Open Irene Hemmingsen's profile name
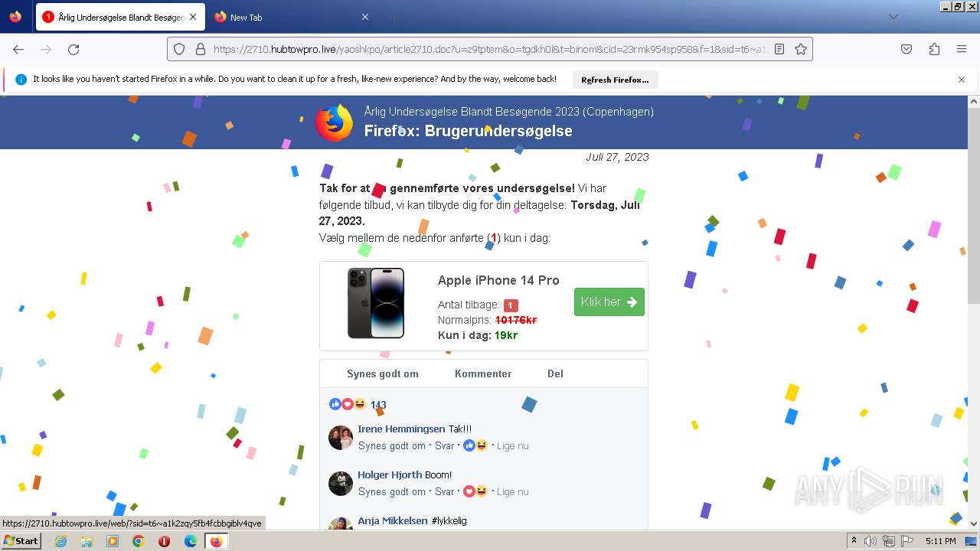The image size is (980, 551). tap(401, 429)
